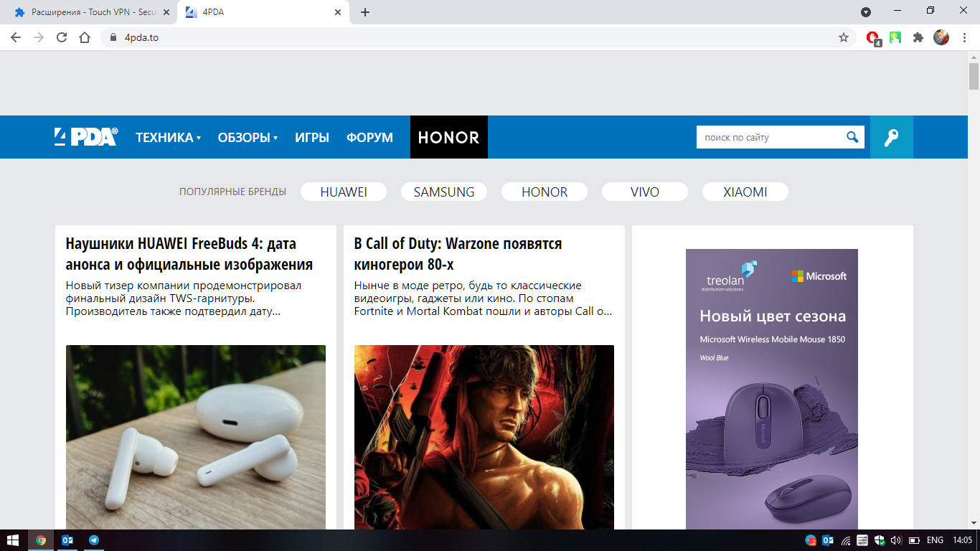
Task: Click the Chrome taskbar icon
Action: click(x=41, y=540)
